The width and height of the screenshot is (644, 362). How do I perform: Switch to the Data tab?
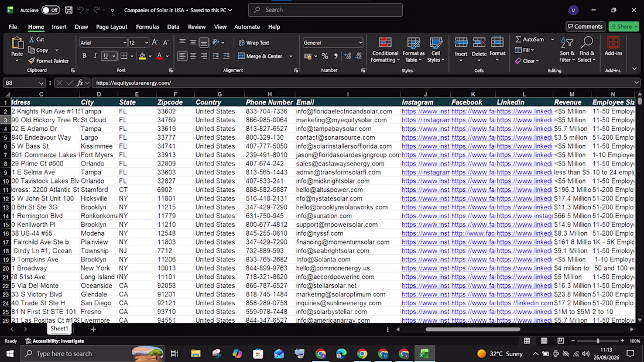click(x=173, y=27)
